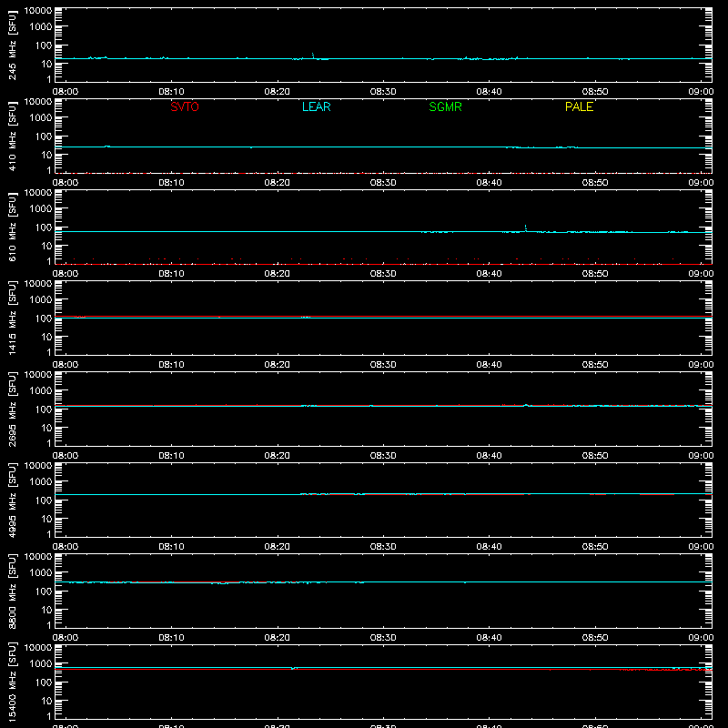Image resolution: width=728 pixels, height=728 pixels.
Task: Click the 2695 MHz [SFU] axis title
Action: point(13,409)
